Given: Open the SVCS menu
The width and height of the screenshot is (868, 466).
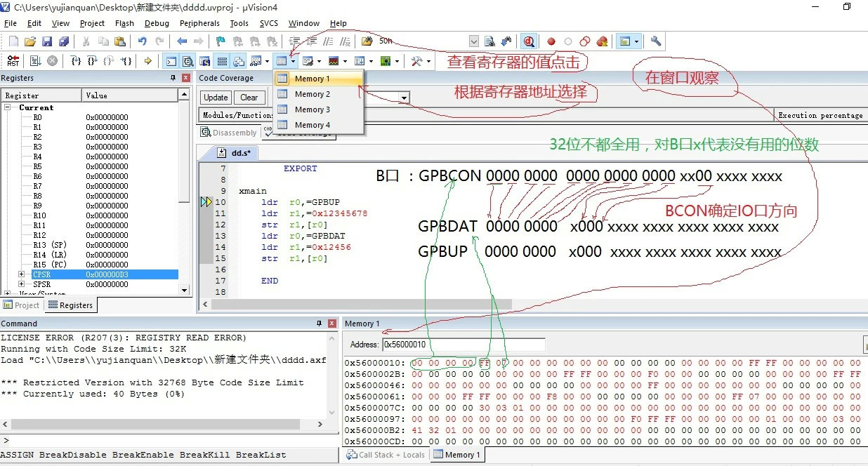Looking at the screenshot, I should pos(269,23).
